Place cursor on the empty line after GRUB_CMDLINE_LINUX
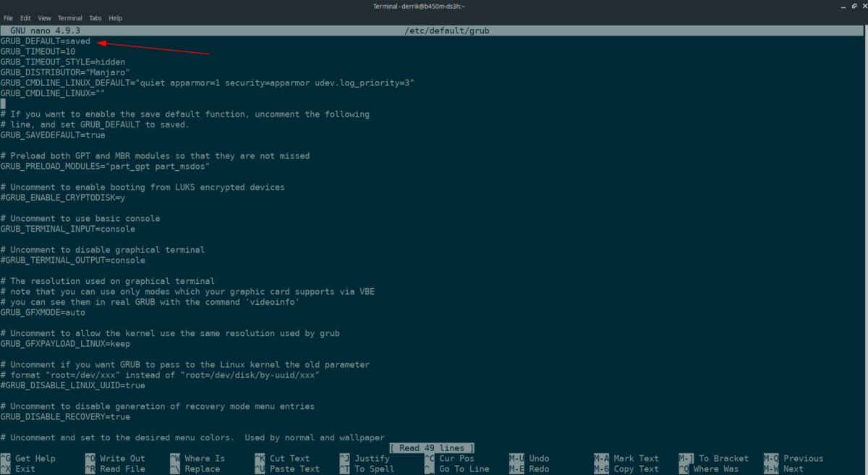The height and width of the screenshot is (475, 868). pos(3,104)
